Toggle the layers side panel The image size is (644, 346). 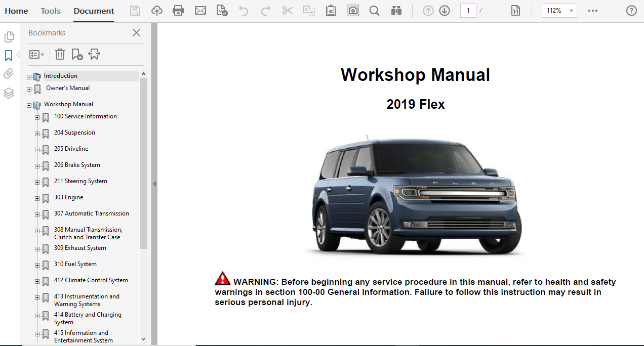(9, 93)
